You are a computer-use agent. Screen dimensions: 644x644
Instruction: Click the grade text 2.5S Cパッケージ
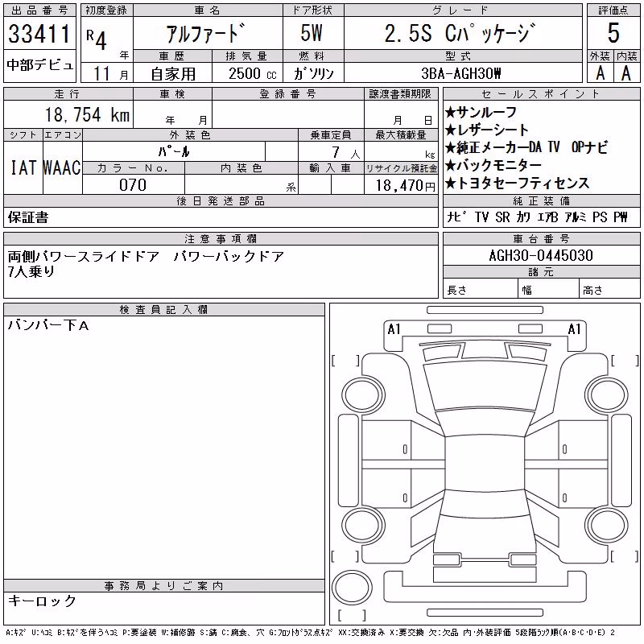pos(460,33)
